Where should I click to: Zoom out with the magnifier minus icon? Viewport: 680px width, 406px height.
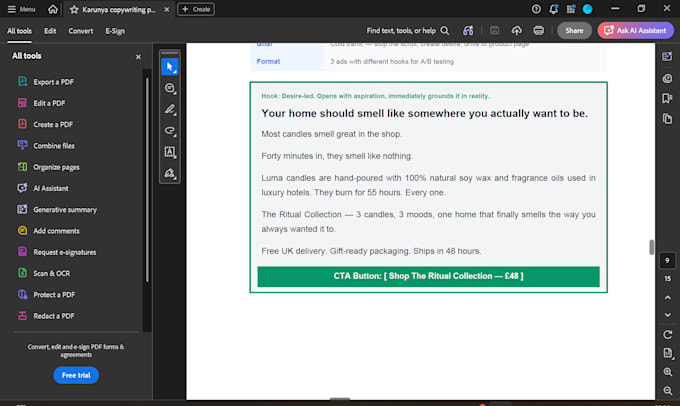668,391
